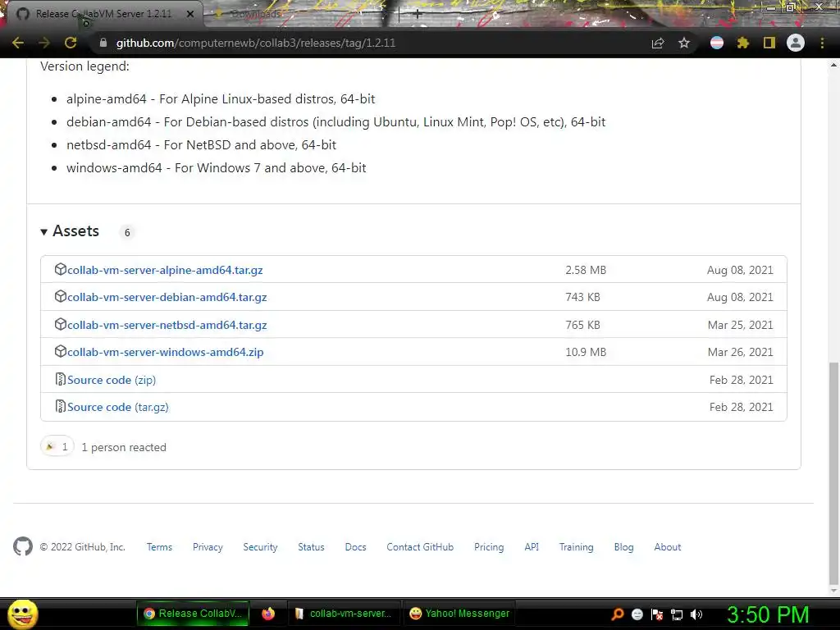Click the volume speaker tray icon
The height and width of the screenshot is (630, 840).
[696, 614]
